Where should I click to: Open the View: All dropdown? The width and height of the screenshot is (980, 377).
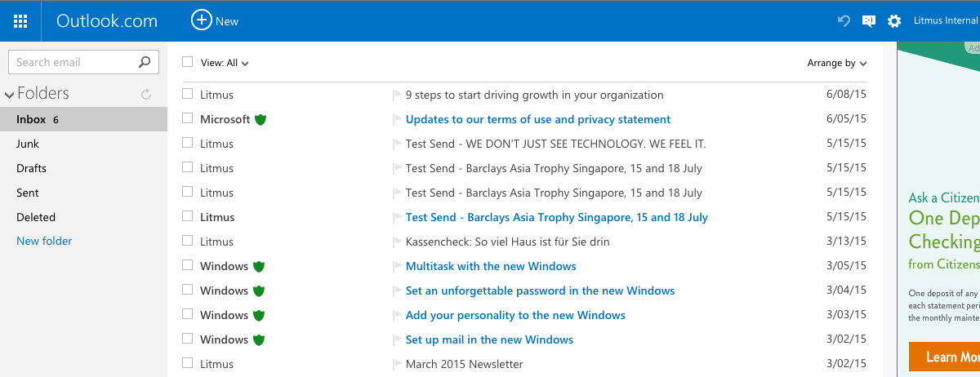pos(225,63)
